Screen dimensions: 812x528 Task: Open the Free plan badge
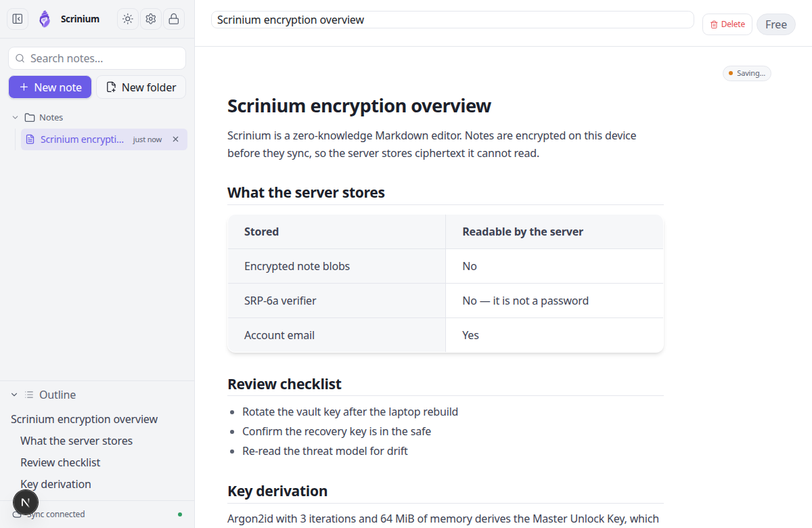click(776, 24)
